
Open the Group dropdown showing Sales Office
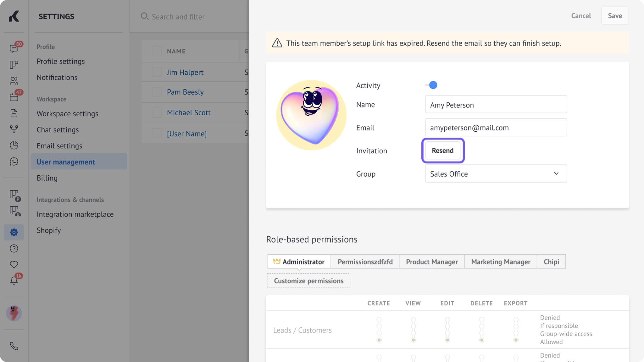tap(496, 174)
